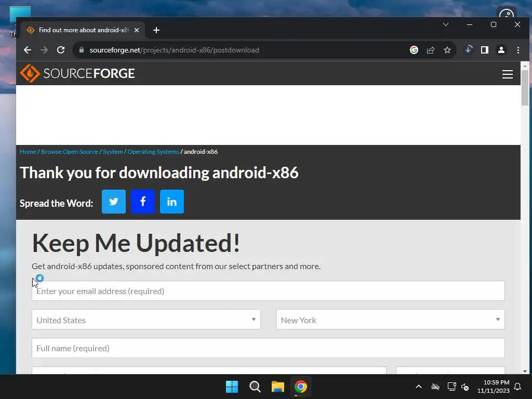532x399 pixels.
Task: Open the notifications bell in the taskbar
Action: (518, 387)
